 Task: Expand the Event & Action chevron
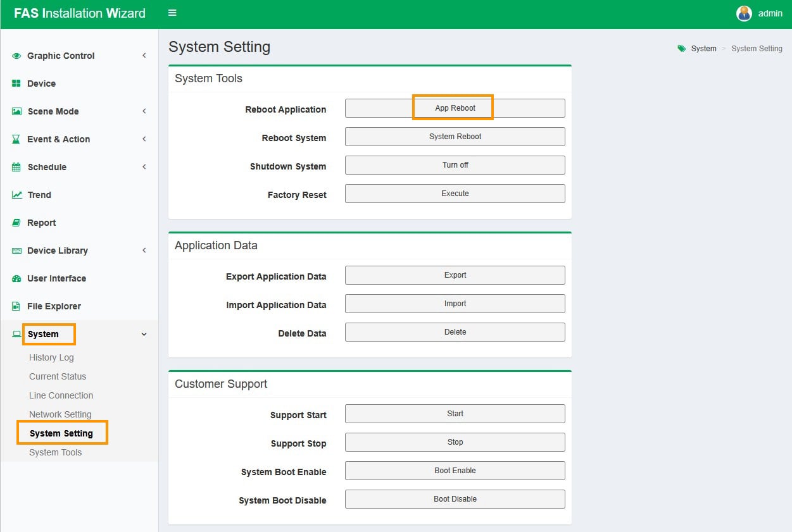tap(144, 139)
